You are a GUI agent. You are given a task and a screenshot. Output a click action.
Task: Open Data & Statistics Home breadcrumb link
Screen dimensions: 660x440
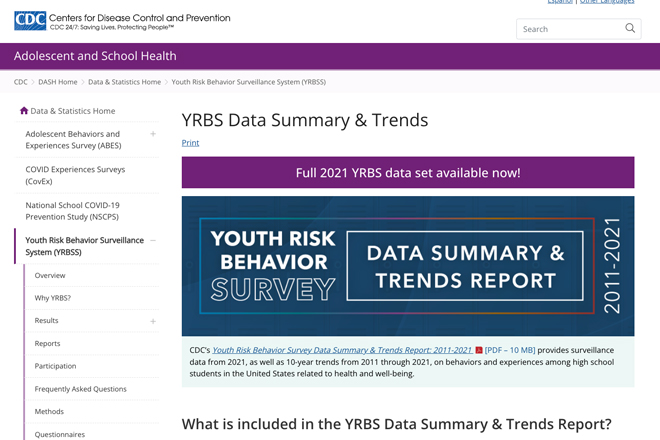[124, 82]
